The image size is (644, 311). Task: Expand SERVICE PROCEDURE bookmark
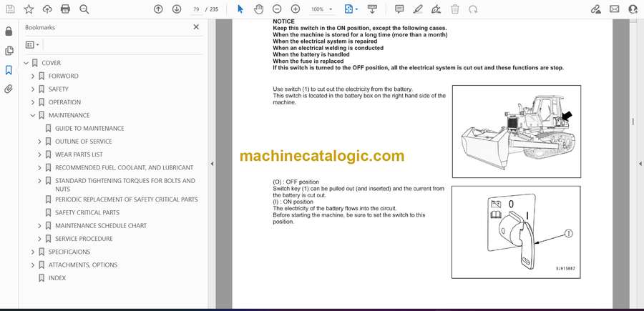point(39,239)
